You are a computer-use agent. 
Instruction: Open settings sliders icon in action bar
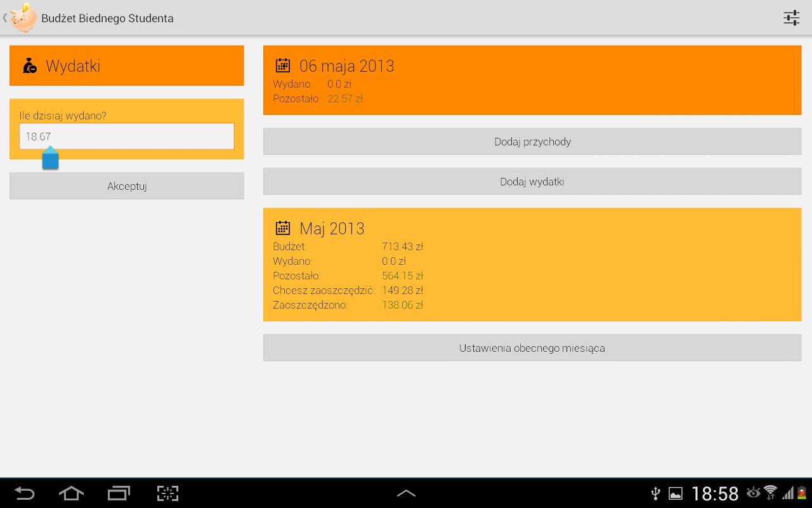[x=791, y=18]
